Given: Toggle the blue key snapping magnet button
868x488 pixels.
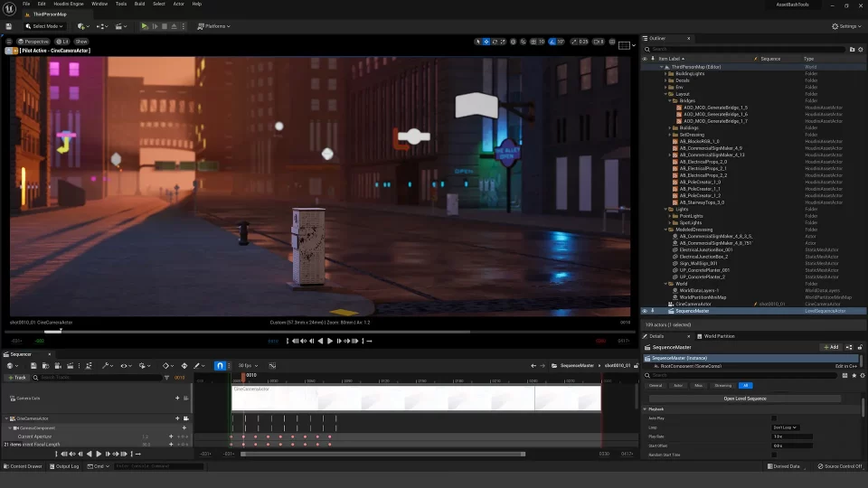Looking at the screenshot, I should [220, 366].
